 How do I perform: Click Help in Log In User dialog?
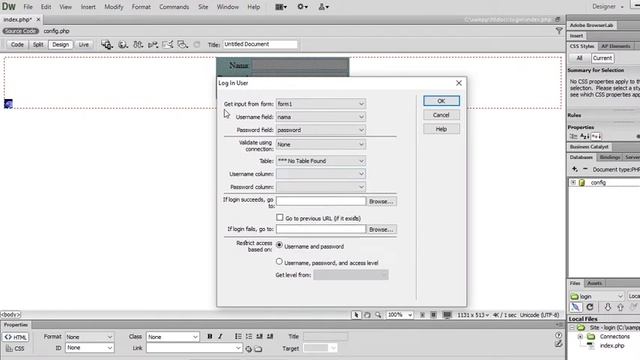[x=441, y=129]
